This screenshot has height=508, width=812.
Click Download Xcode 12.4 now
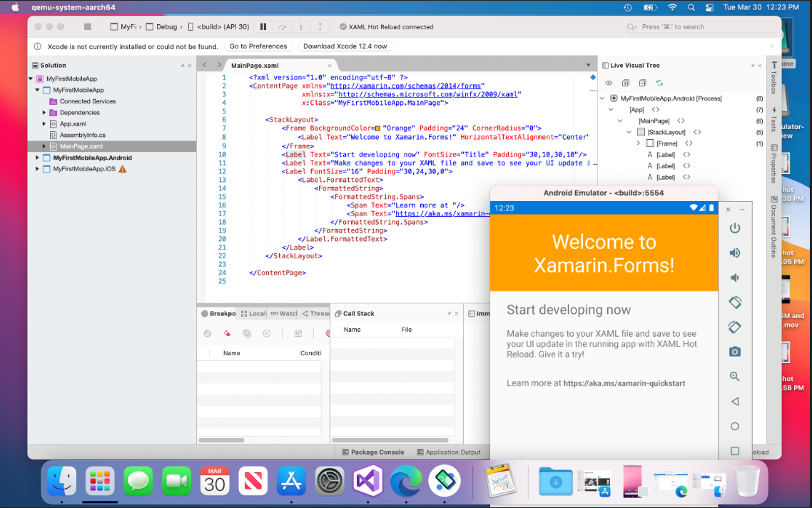(345, 46)
